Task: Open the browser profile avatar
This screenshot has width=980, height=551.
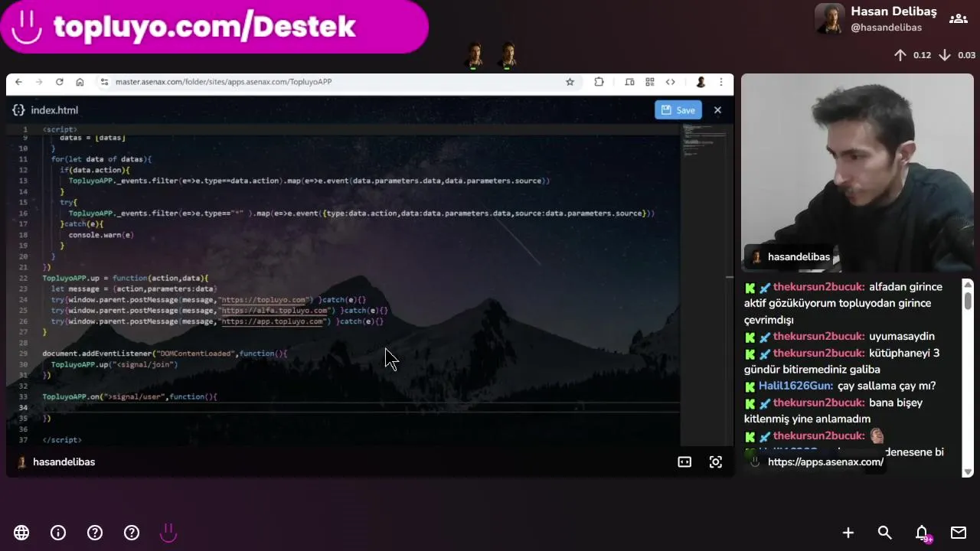Action: click(x=701, y=82)
